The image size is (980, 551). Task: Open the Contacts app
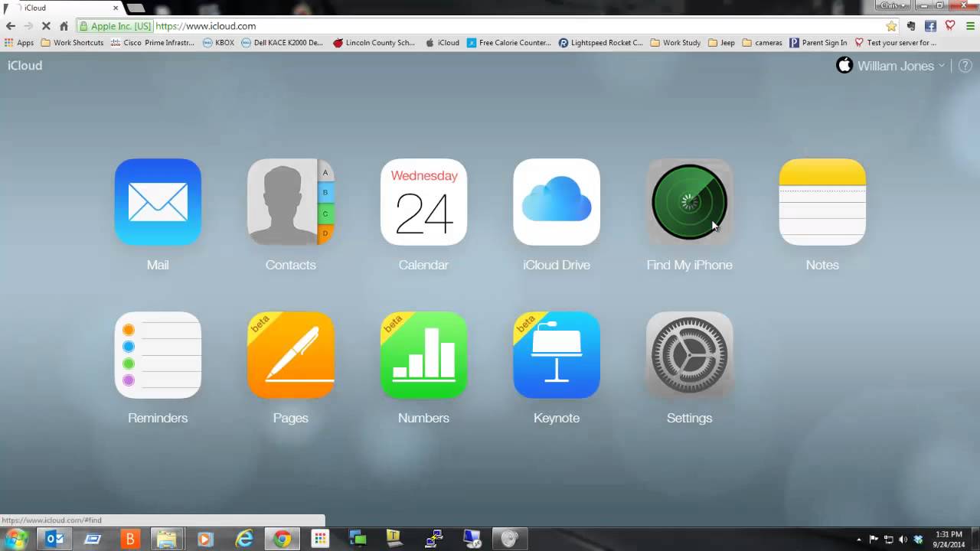(291, 202)
